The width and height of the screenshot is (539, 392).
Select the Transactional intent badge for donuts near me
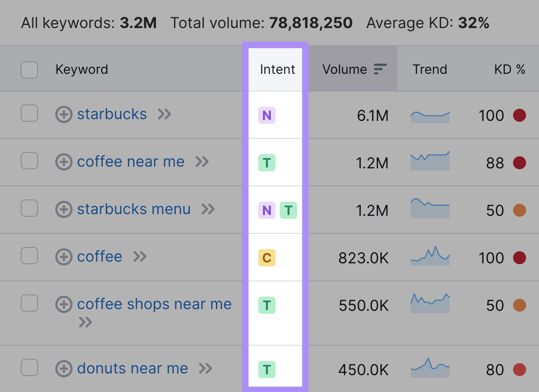click(x=267, y=369)
